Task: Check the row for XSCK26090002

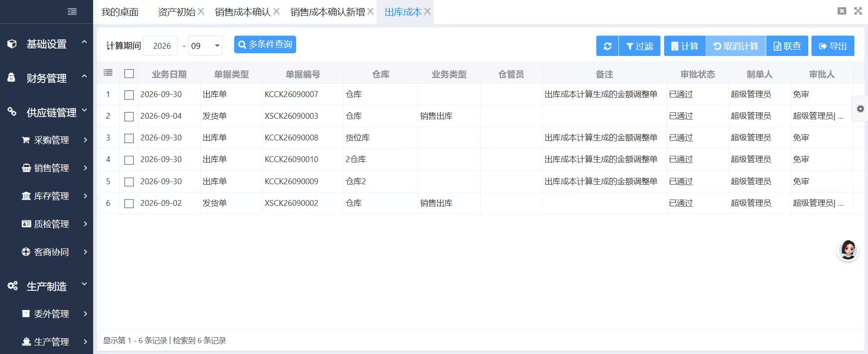Action: (129, 204)
